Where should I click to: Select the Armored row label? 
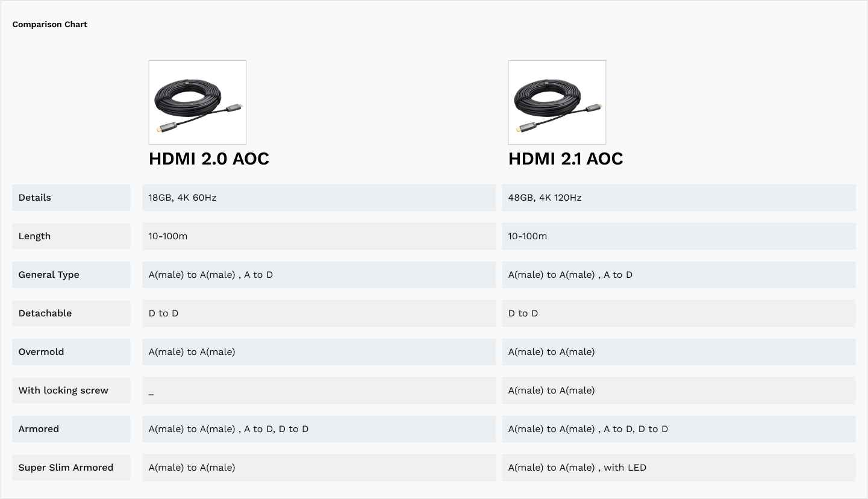[39, 429]
